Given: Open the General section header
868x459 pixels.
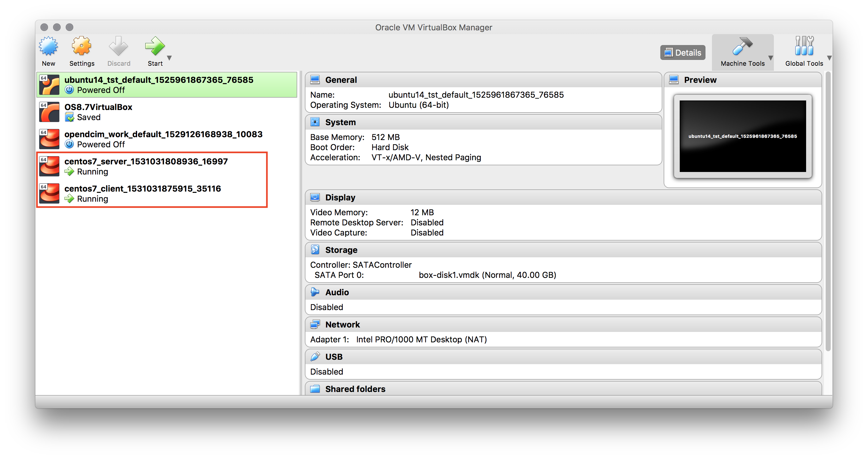Looking at the screenshot, I should 483,80.
